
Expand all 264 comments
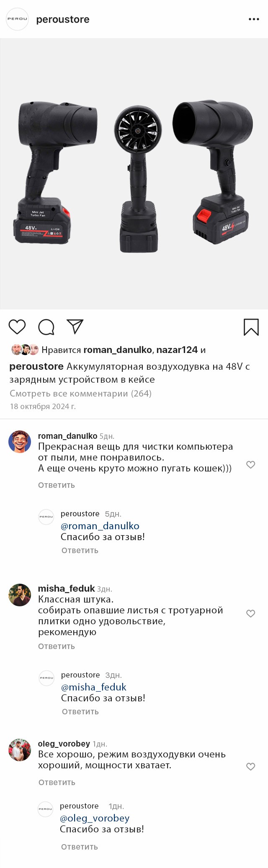pyautogui.click(x=80, y=394)
